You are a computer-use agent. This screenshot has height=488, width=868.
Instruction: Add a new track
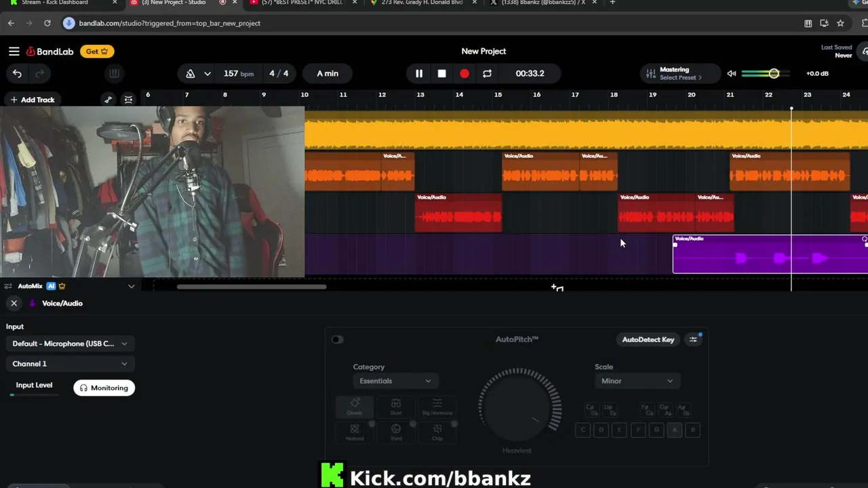pyautogui.click(x=32, y=100)
